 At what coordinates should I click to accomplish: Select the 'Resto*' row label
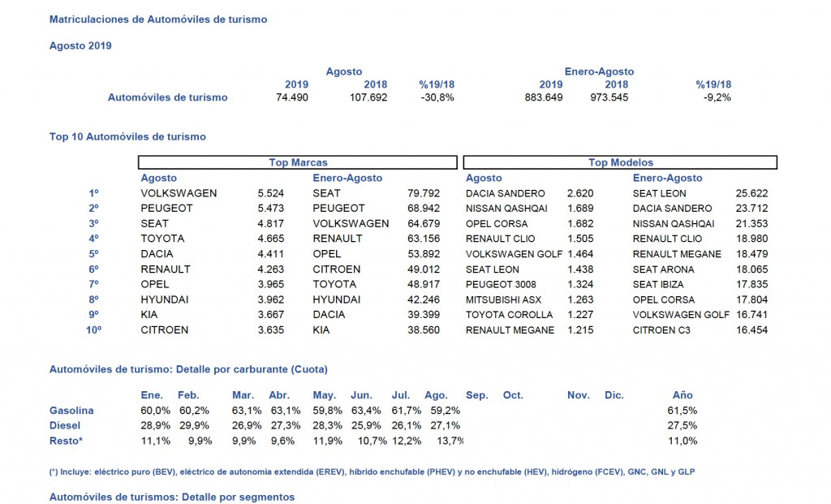66,440
